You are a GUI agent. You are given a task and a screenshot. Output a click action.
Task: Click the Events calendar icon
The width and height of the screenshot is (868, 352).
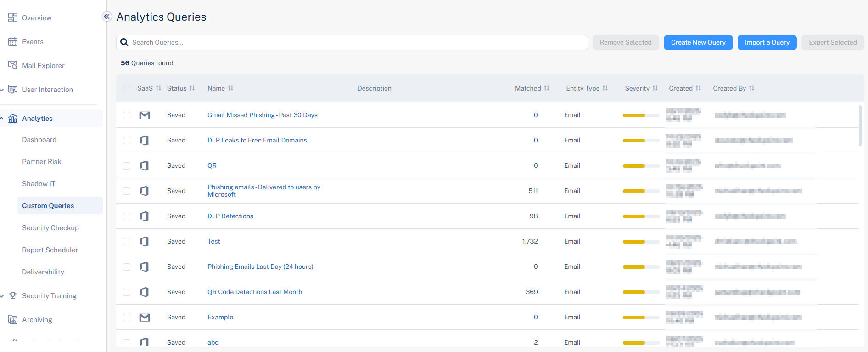[x=13, y=41]
